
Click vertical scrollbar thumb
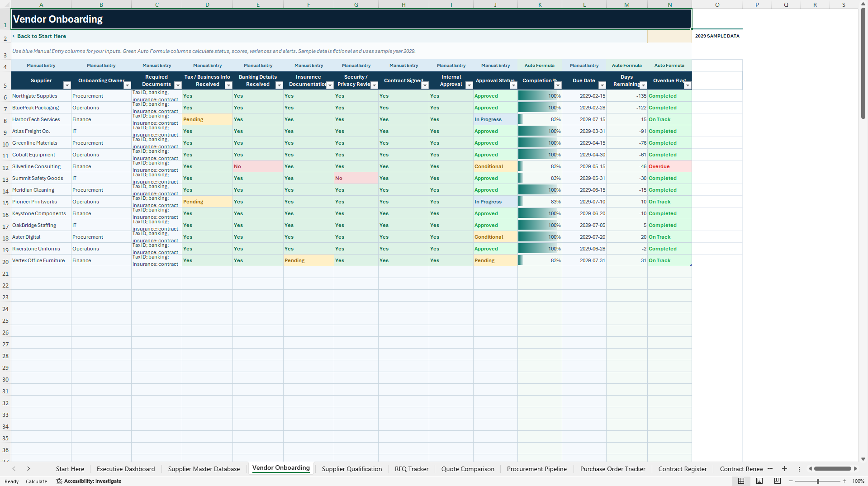863,63
